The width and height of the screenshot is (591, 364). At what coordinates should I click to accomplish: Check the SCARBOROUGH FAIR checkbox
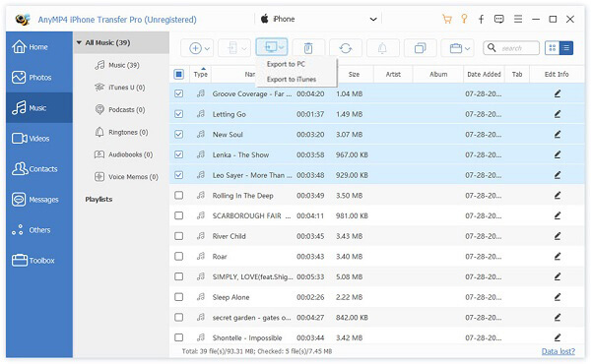179,215
